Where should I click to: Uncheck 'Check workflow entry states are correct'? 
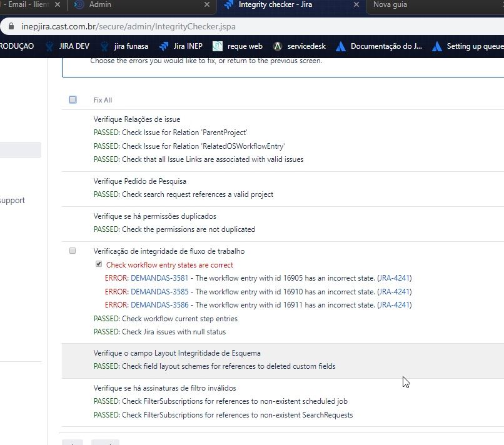click(x=99, y=264)
